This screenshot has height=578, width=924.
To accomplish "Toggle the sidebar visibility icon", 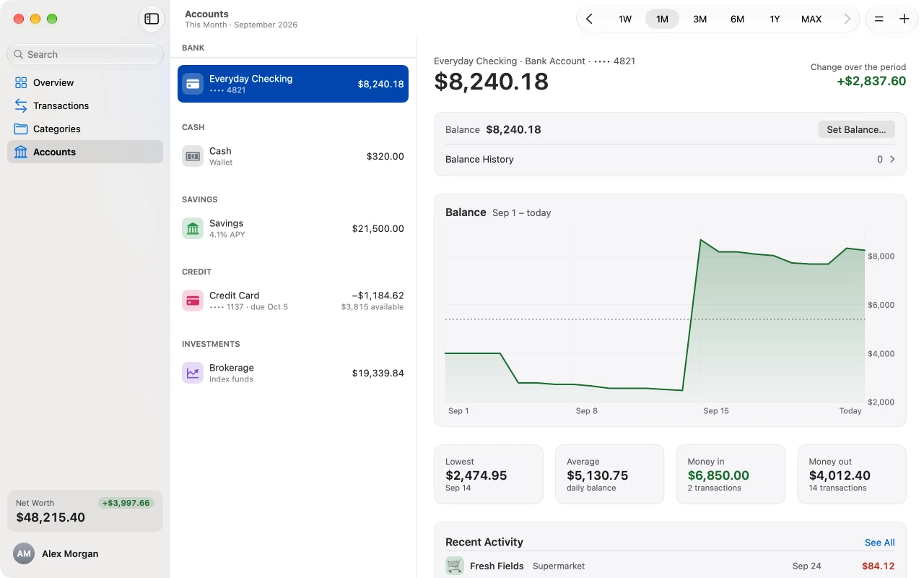I will pyautogui.click(x=152, y=19).
